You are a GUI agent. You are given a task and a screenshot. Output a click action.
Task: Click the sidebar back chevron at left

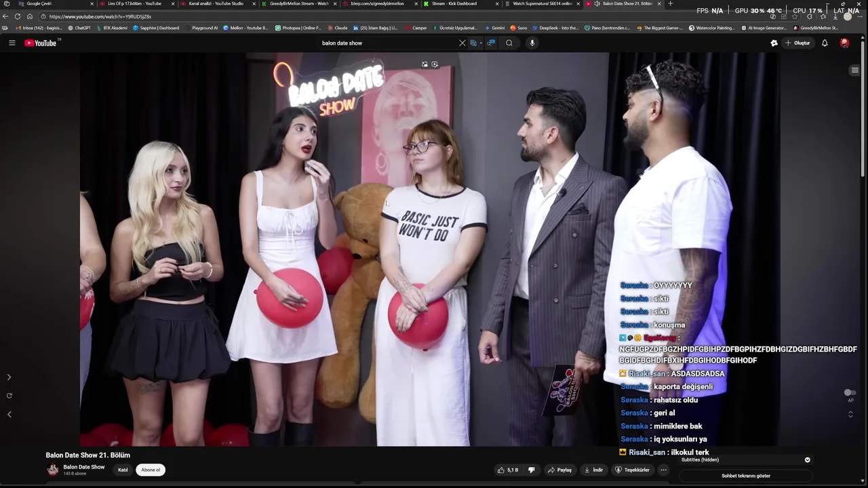[x=9, y=414]
